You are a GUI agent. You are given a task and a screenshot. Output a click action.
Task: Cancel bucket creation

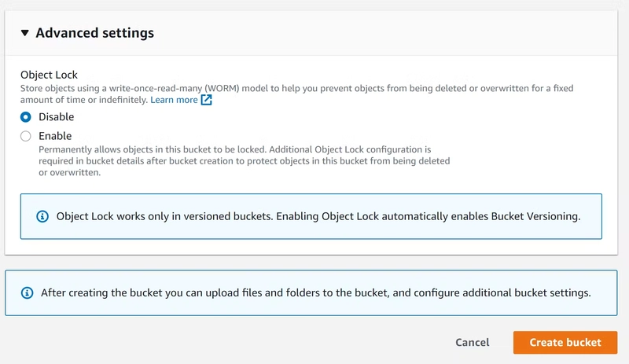click(x=473, y=342)
